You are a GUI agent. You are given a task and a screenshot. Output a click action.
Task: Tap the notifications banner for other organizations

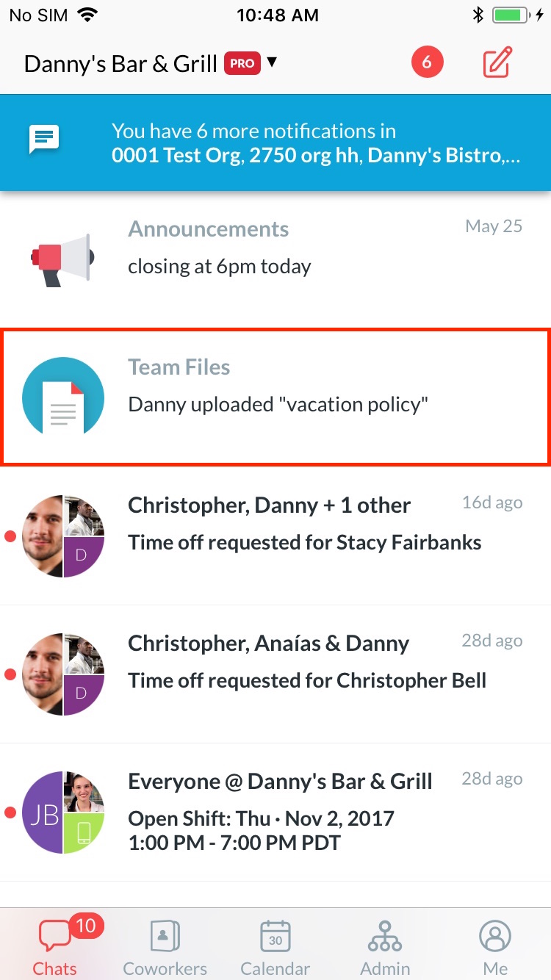pos(275,143)
